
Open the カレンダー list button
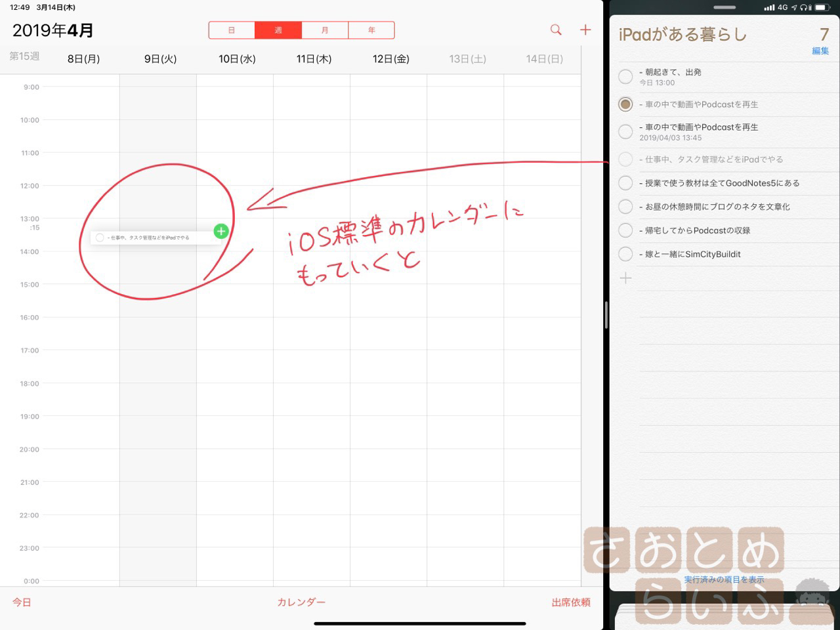pyautogui.click(x=301, y=602)
